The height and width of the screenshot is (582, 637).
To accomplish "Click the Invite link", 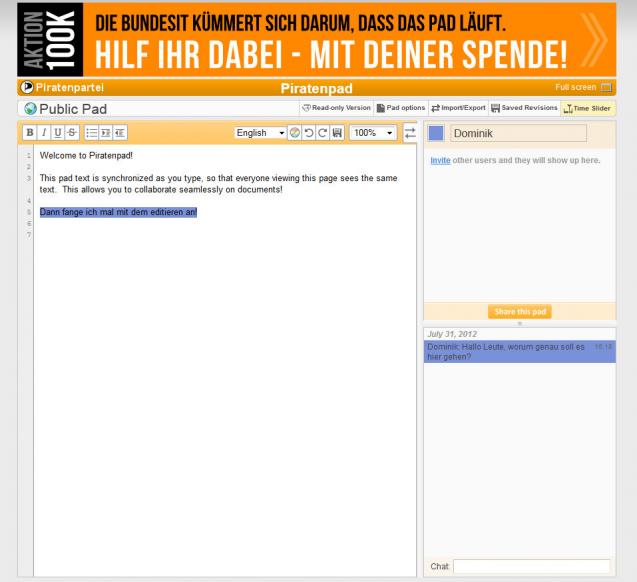I will (x=438, y=161).
